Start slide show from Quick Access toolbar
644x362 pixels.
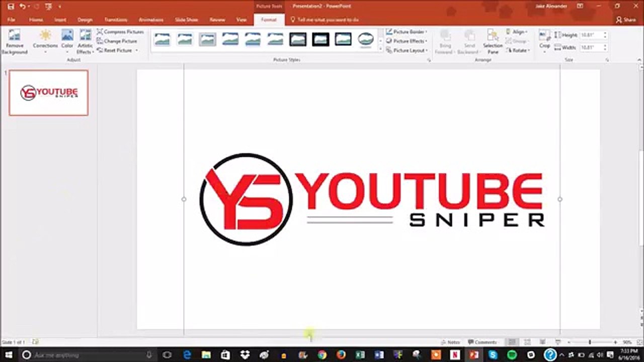[48, 6]
